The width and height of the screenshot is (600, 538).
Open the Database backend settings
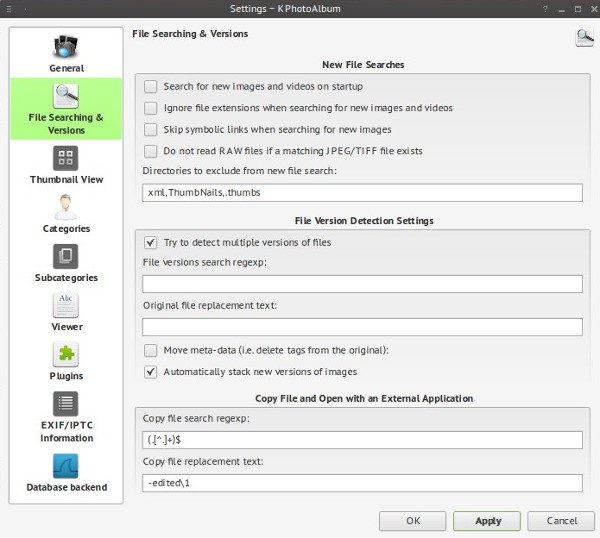(x=66, y=473)
